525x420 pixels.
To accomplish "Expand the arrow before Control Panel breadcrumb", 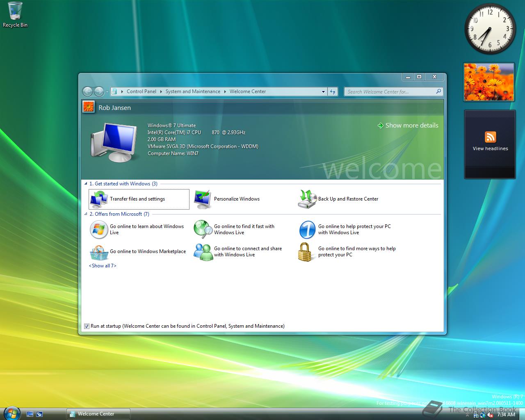I will pos(122,91).
